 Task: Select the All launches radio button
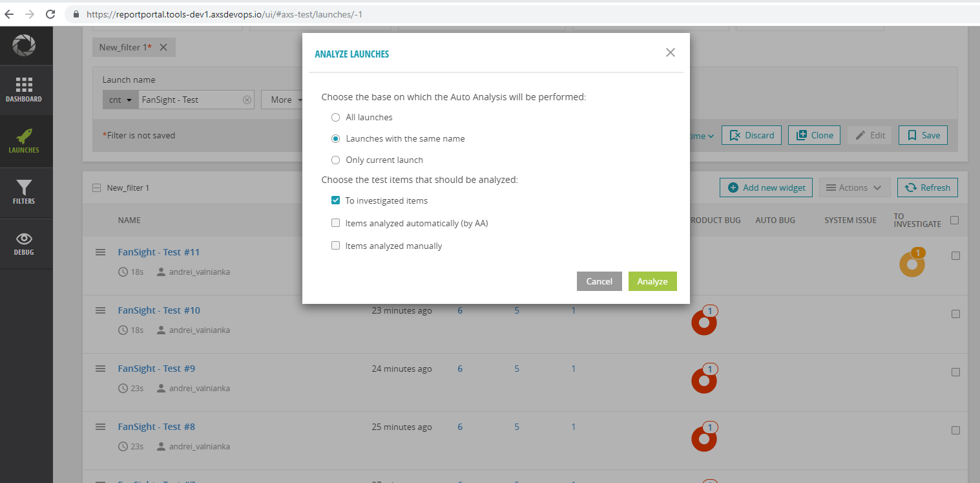click(335, 117)
